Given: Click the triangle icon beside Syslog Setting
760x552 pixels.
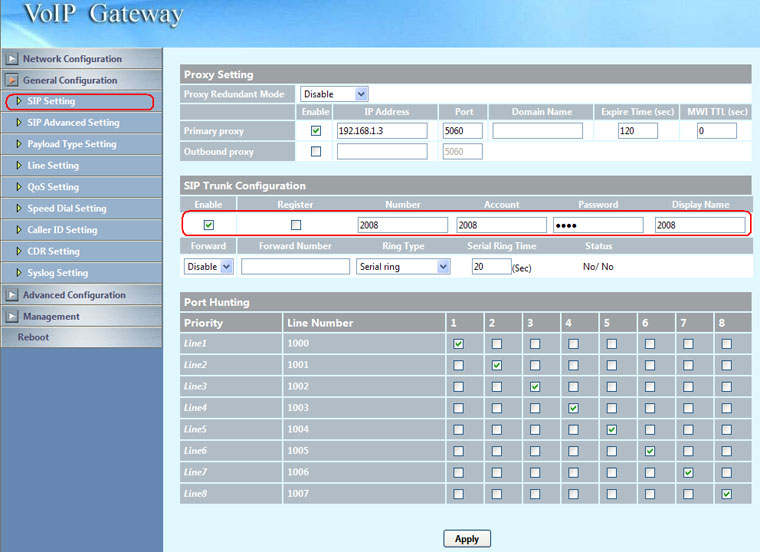Looking at the screenshot, I should pyautogui.click(x=18, y=273).
